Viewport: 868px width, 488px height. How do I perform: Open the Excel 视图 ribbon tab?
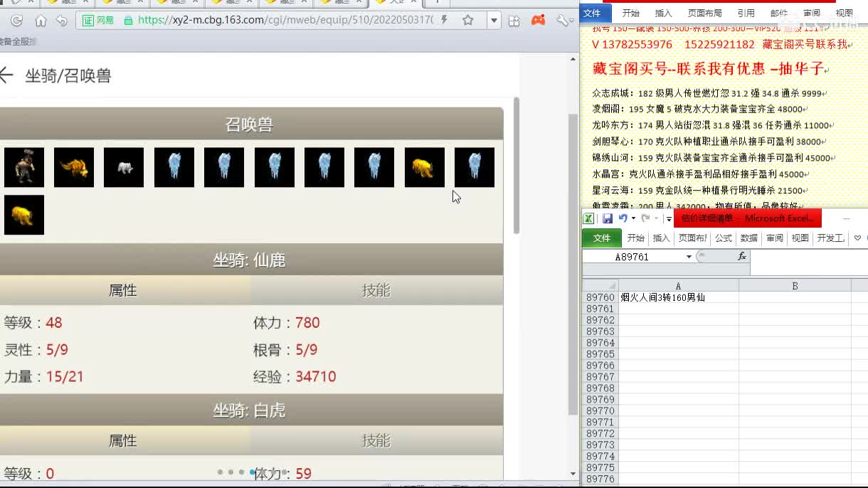(800, 238)
